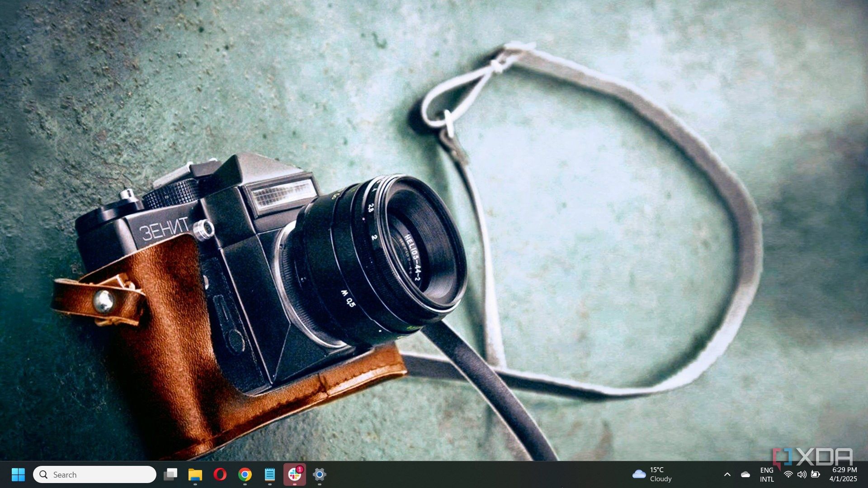Image resolution: width=868 pixels, height=488 pixels.
Task: Open the Windows Start menu
Action: point(18,474)
